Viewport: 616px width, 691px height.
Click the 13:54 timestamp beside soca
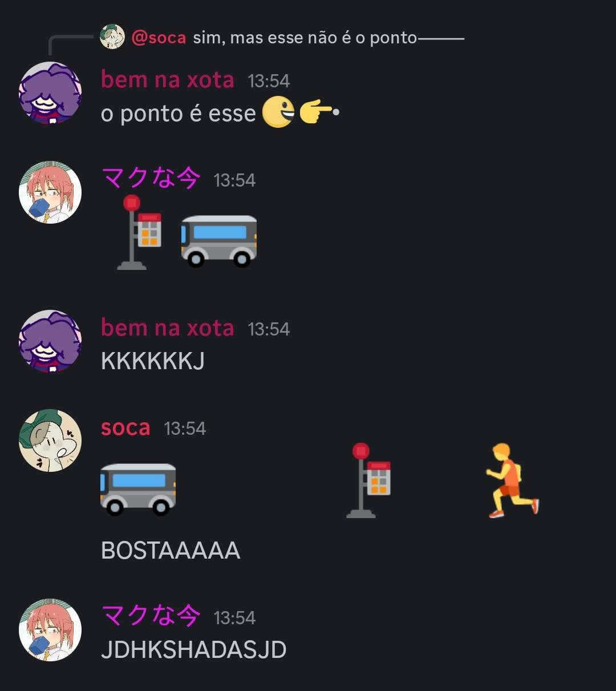tap(185, 429)
